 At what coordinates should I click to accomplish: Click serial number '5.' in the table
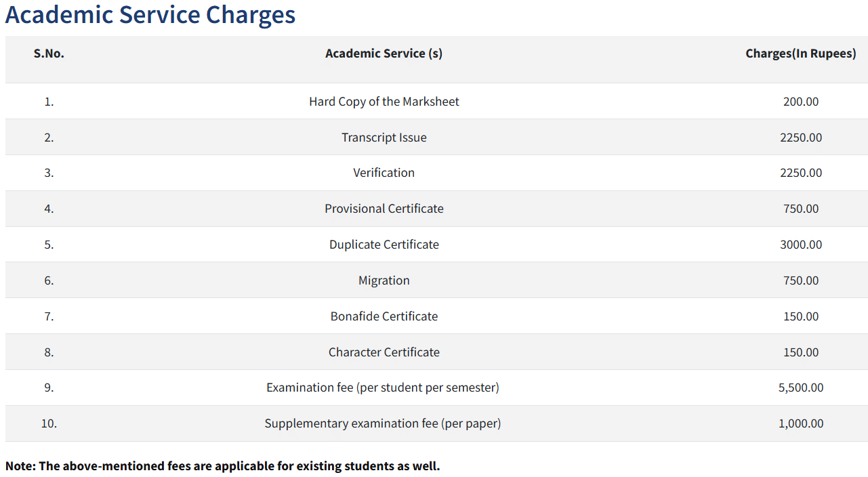point(49,245)
